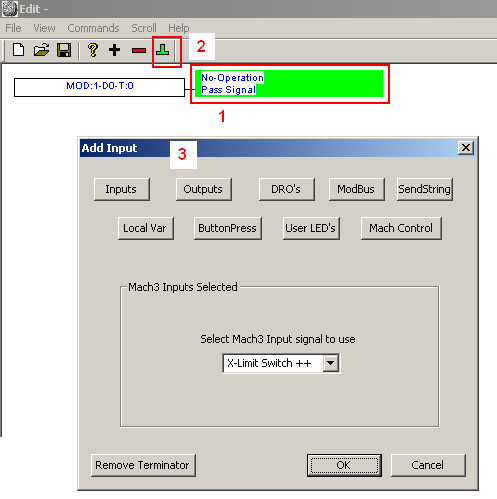Viewport: 497px width, 499px height.
Task: Expand the Mach3 Input signal dropdown arrow
Action: [x=331, y=363]
